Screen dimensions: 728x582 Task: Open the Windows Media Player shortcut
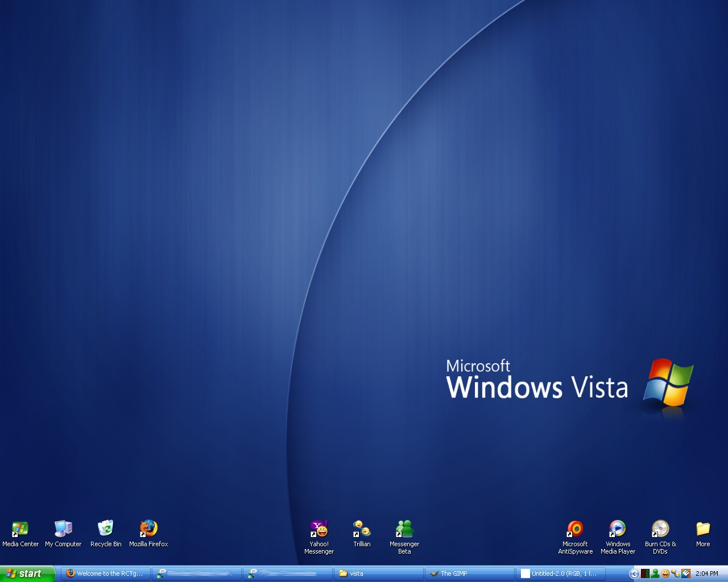coord(618,529)
